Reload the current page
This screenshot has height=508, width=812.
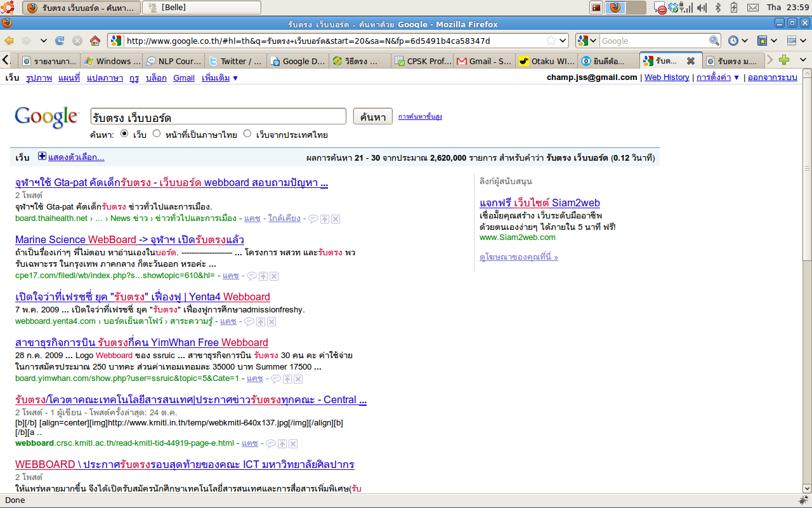(60, 41)
